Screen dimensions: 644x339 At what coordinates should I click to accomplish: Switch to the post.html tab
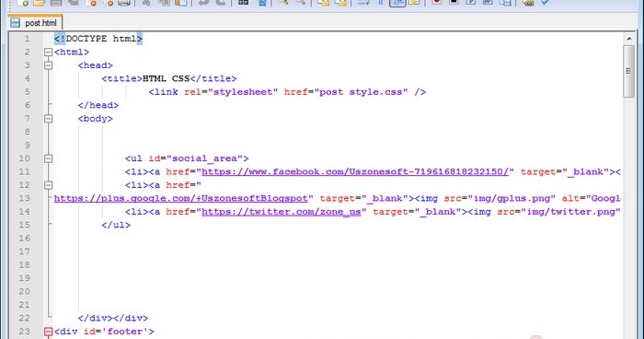tap(35, 23)
